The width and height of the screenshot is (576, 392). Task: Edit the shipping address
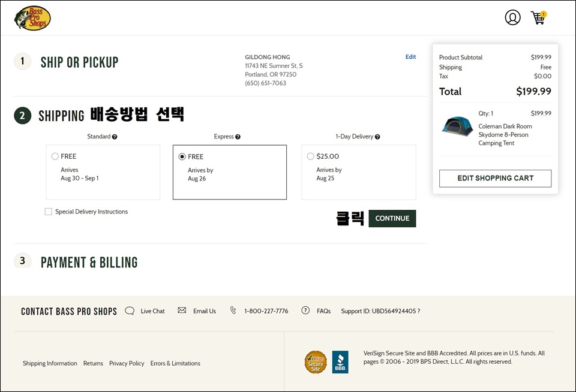click(x=410, y=57)
